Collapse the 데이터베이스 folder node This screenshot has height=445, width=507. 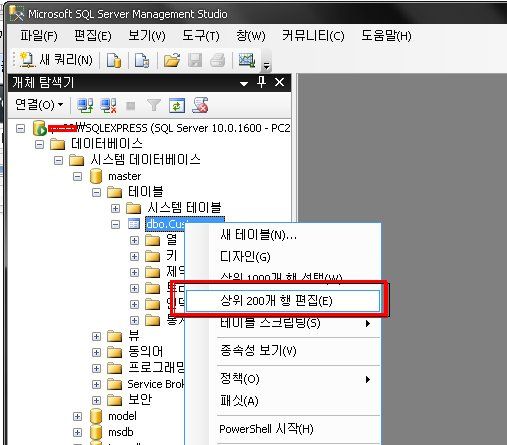coord(39,144)
